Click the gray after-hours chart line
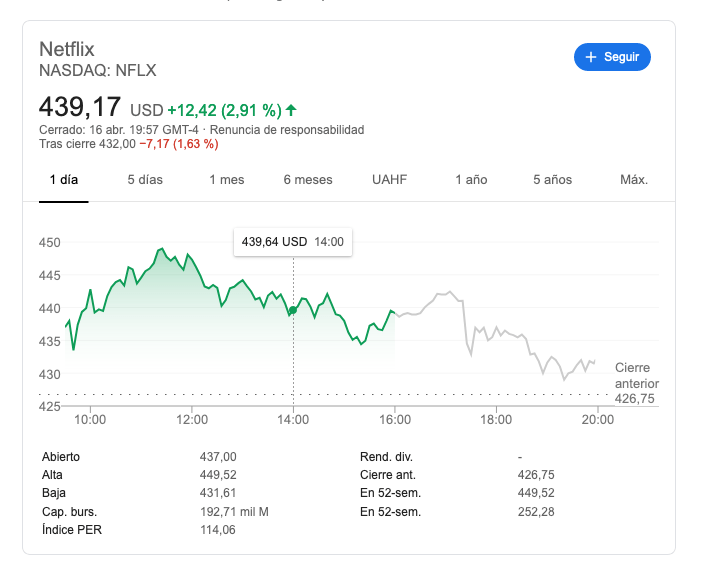703x568 pixels. click(x=495, y=334)
